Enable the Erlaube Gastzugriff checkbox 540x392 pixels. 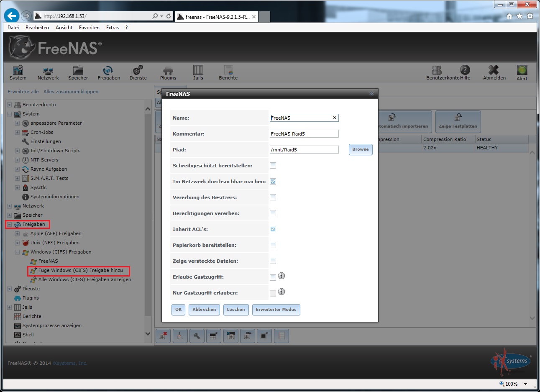coord(273,277)
